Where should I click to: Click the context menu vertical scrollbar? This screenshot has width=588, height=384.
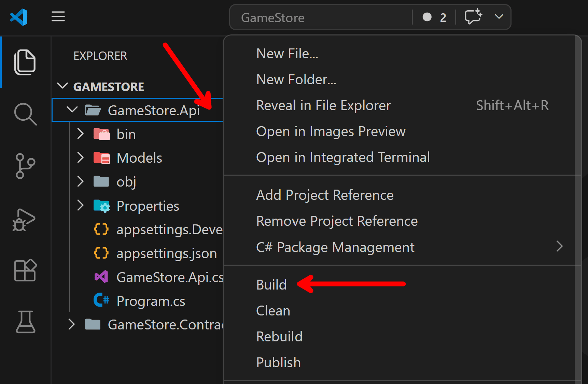coord(578,209)
